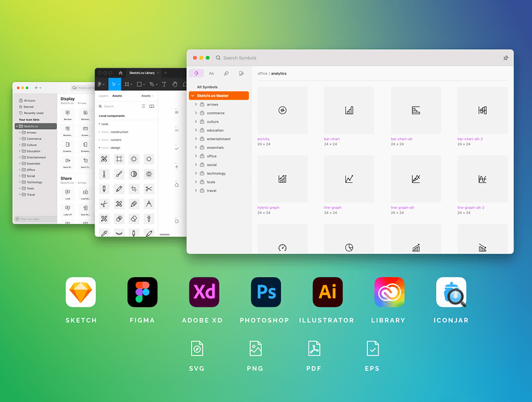The width and height of the screenshot is (532, 402).
Task: Click the Illustrator app icon
Action: 328,292
